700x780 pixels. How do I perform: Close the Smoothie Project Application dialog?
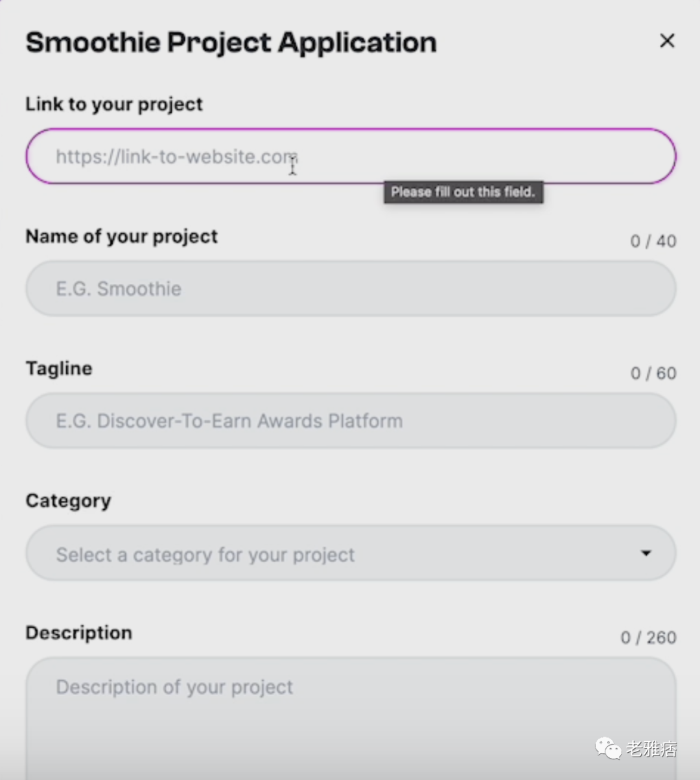(x=667, y=41)
